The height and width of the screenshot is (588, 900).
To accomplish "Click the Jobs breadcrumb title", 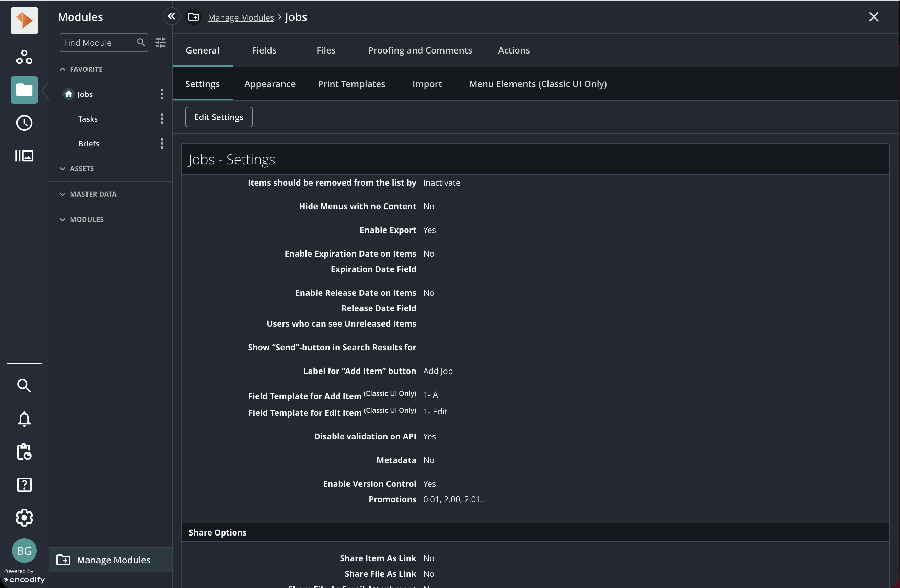I will (x=296, y=17).
